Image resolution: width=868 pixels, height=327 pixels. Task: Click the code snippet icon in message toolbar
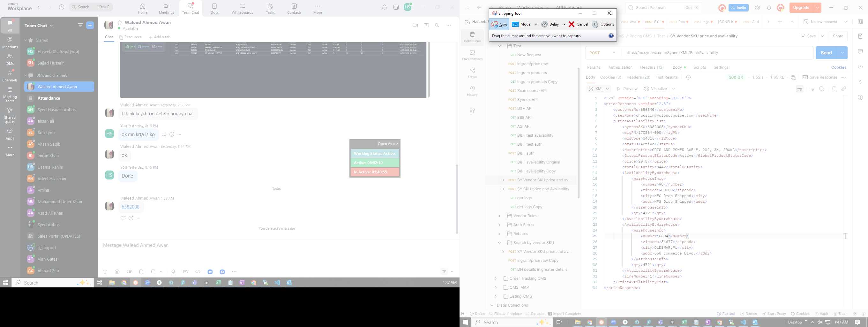click(198, 272)
